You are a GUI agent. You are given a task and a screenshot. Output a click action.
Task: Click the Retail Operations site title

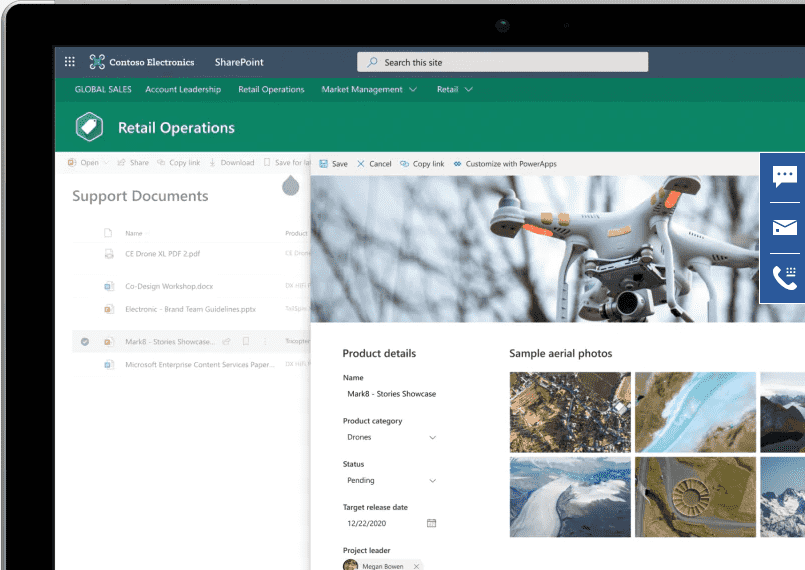tap(176, 128)
